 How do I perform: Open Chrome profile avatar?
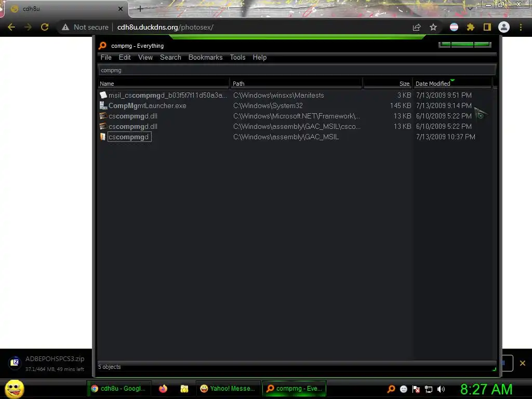504,27
